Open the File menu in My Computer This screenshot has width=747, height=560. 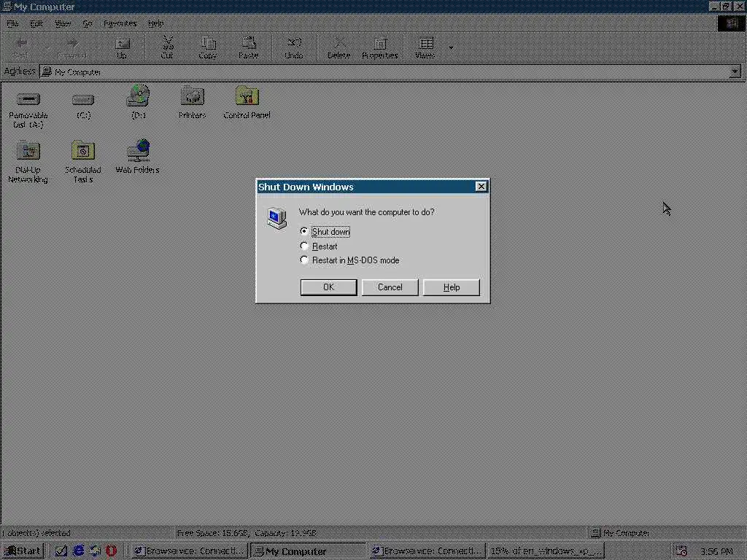coord(12,23)
